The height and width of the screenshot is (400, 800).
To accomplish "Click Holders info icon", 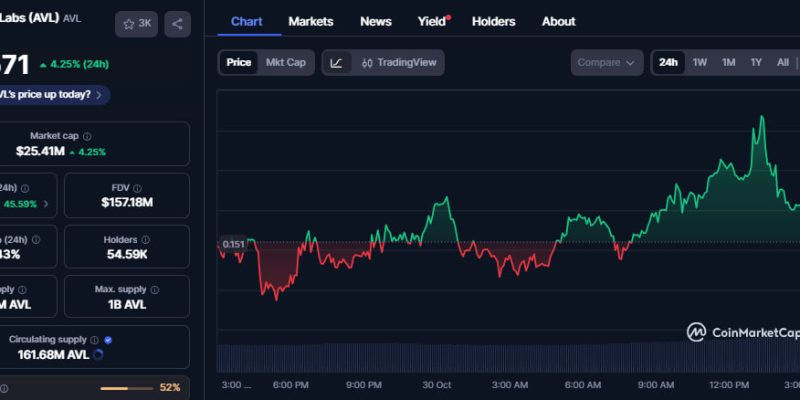I will click(146, 240).
